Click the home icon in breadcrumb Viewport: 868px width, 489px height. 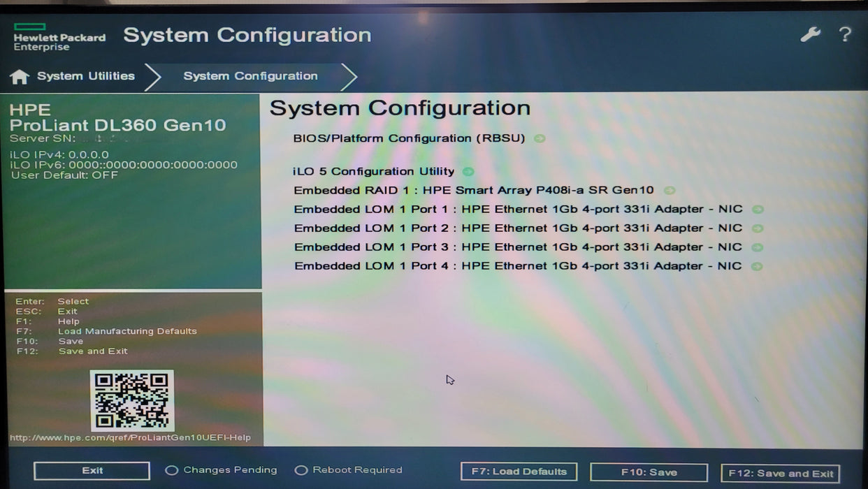(20, 76)
